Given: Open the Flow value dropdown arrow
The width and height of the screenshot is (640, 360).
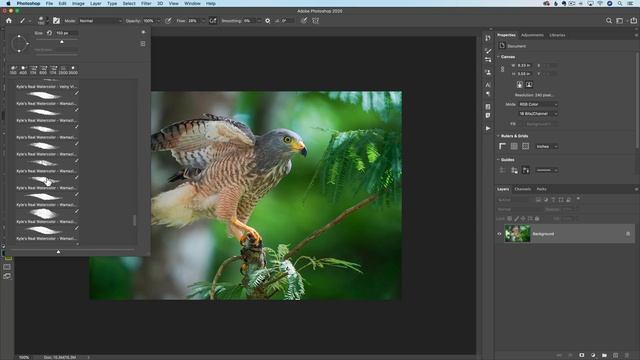Looking at the screenshot, I should tap(203, 20).
